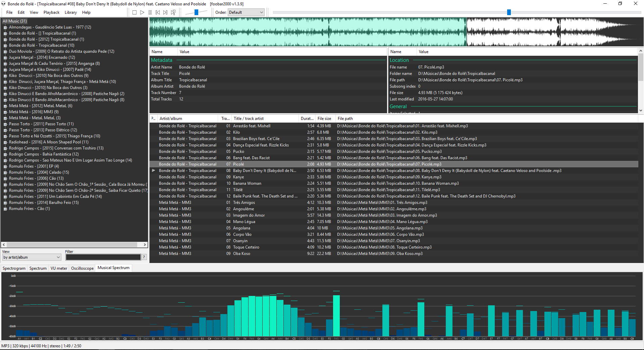The image size is (644, 350).
Task: Switch to the Spectrogram tab
Action: coord(14,268)
